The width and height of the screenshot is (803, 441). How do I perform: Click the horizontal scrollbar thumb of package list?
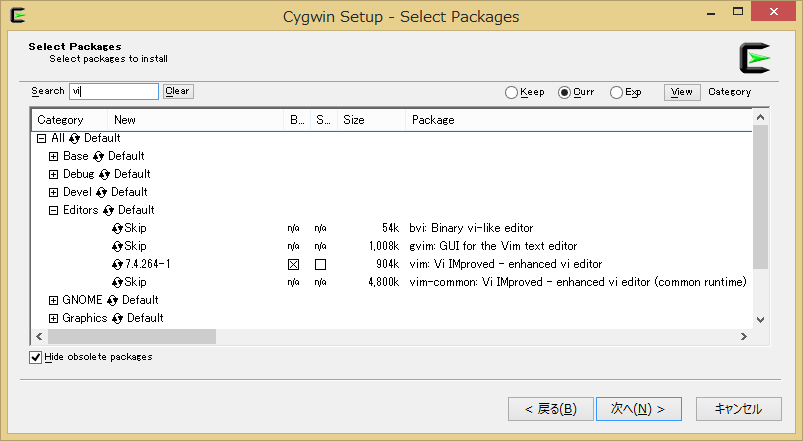[132, 337]
